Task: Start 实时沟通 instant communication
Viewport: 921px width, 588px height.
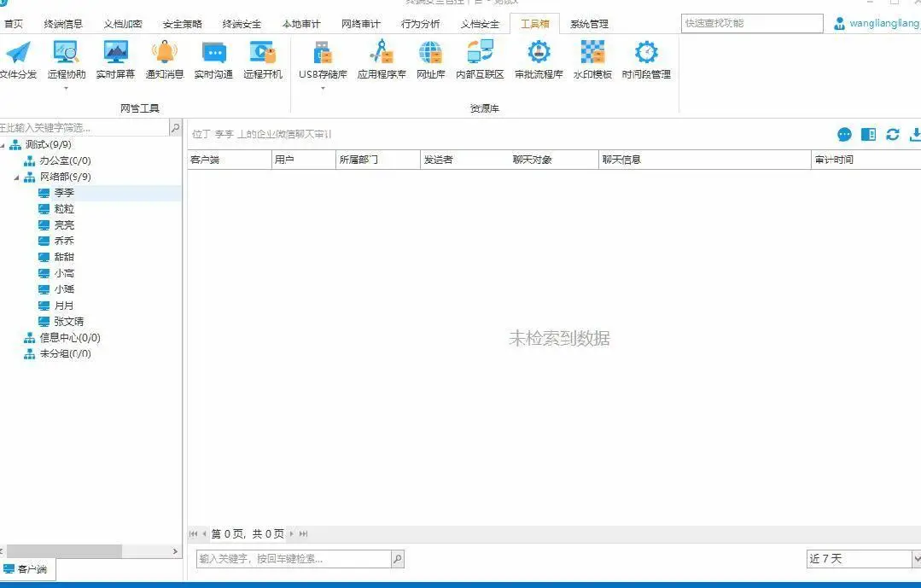Action: point(213,60)
